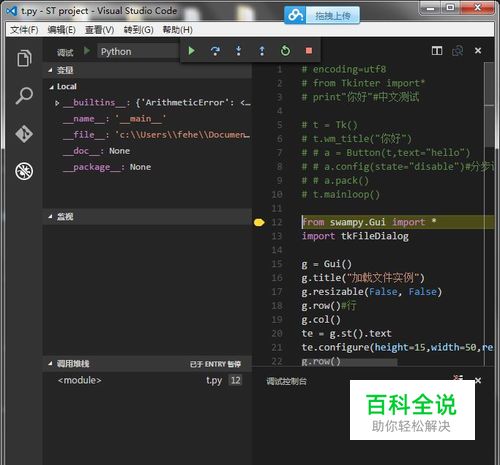Click line g.resizable(False, False)

tap(371, 292)
